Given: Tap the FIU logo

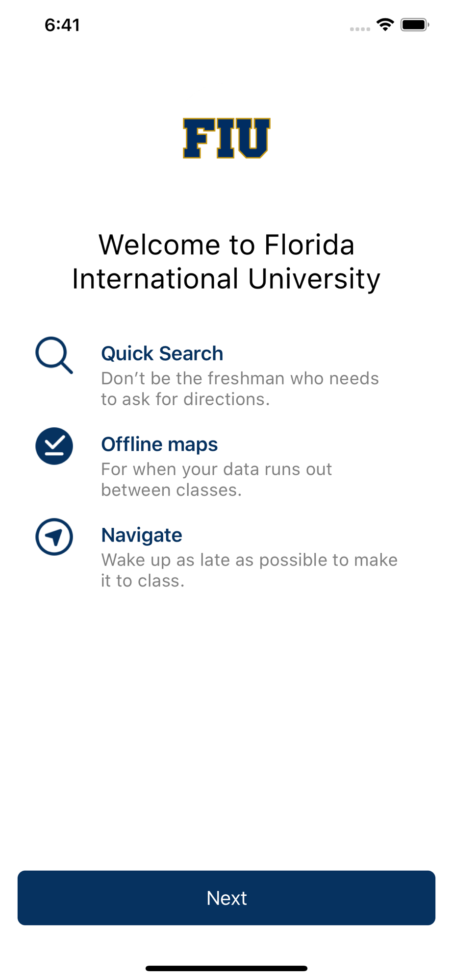Looking at the screenshot, I should 226,138.
